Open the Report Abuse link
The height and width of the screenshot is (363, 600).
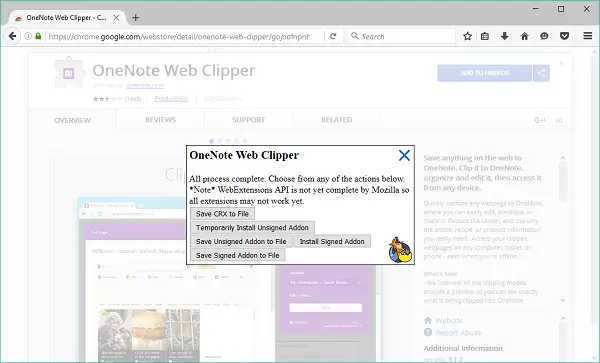(458, 333)
